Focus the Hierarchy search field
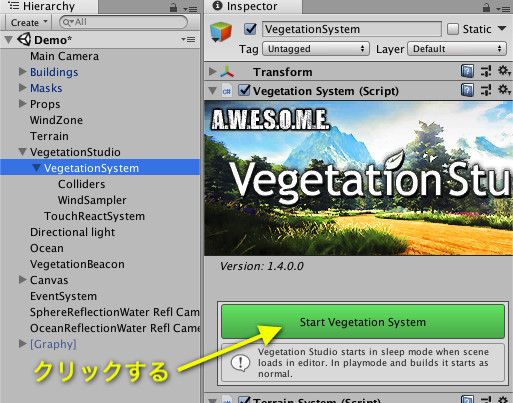The height and width of the screenshot is (403, 513). point(123,22)
